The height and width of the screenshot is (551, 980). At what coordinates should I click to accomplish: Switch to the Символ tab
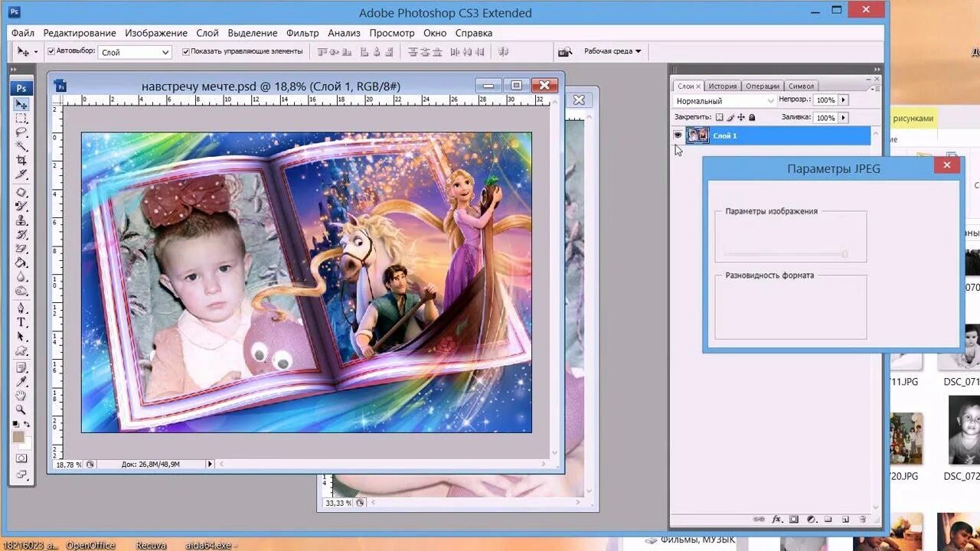[801, 86]
